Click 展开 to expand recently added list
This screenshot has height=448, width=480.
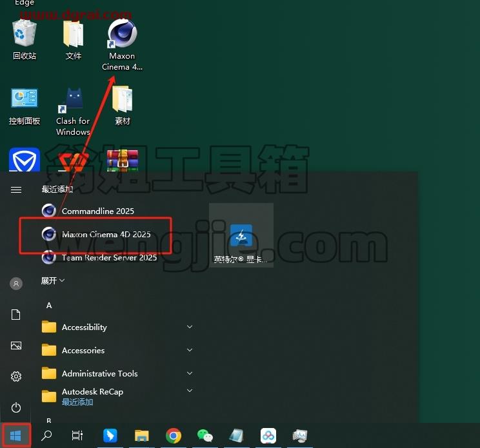pos(53,280)
